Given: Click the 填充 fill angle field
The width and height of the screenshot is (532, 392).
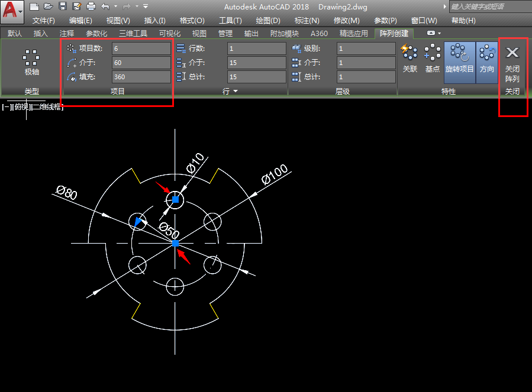Looking at the screenshot, I should (141, 77).
